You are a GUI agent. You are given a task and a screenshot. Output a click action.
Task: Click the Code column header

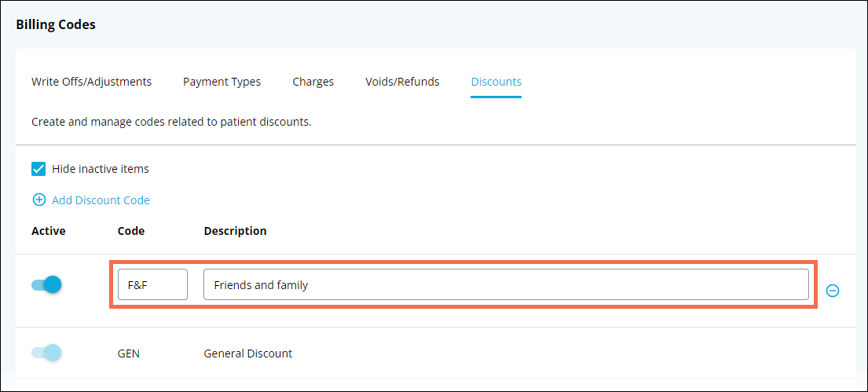click(x=131, y=231)
